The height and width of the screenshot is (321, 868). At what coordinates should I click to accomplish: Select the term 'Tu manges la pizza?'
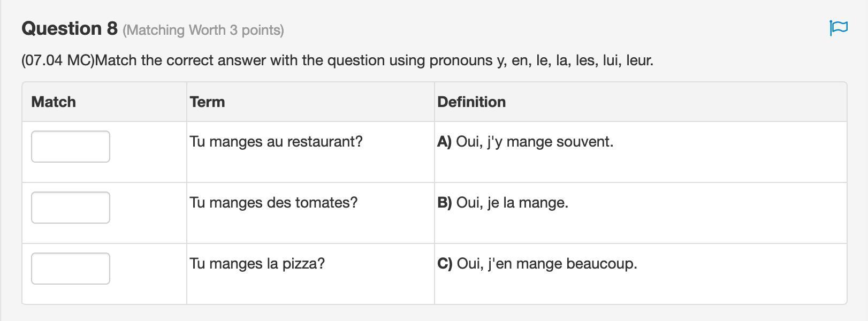257,264
